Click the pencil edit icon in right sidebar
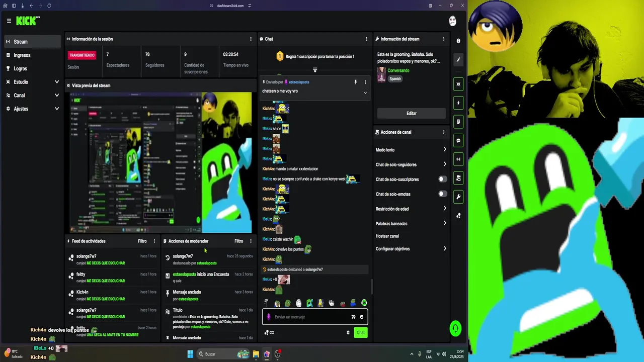The image size is (644, 362). coord(458,60)
